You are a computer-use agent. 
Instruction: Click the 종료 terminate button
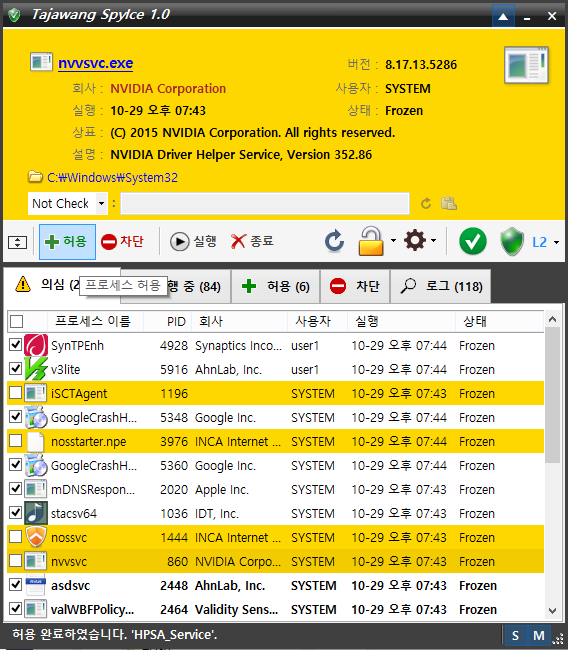(252, 241)
